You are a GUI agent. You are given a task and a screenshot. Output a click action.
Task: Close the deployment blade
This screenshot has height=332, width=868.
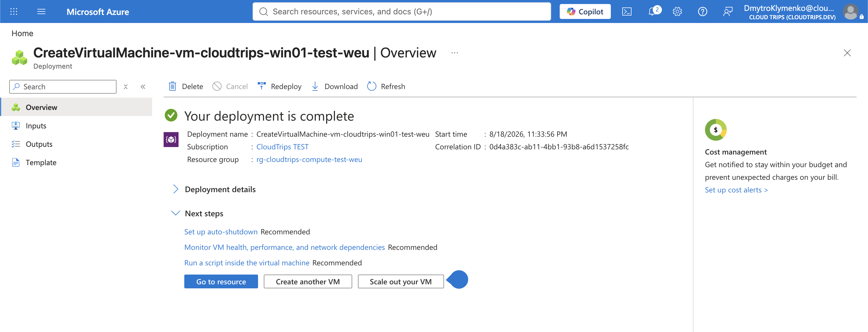pyautogui.click(x=847, y=53)
